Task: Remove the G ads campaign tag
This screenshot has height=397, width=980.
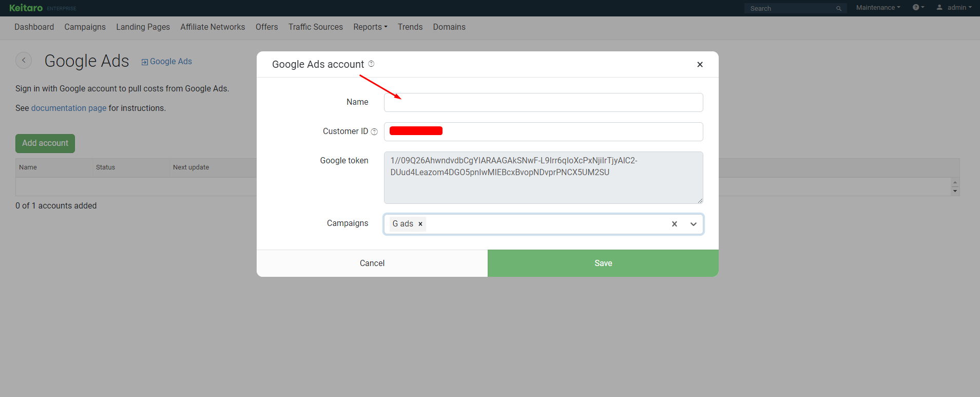Action: coord(420,224)
